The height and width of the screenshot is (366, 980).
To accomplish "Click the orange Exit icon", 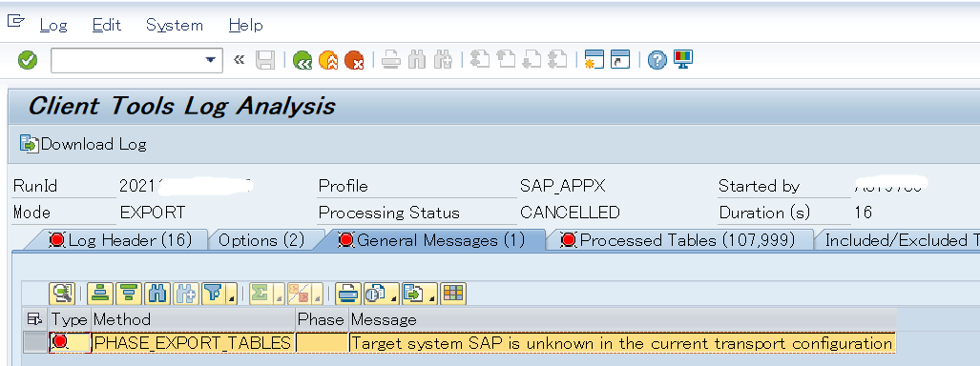I will tap(328, 61).
